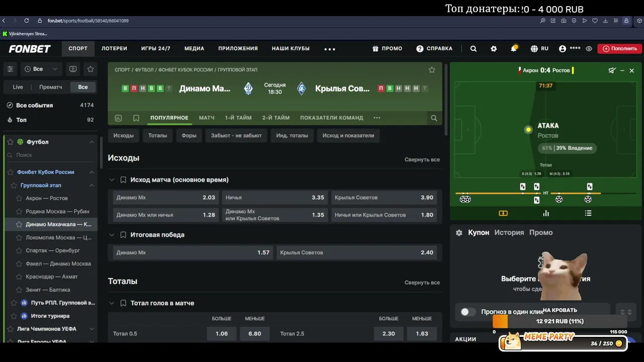This screenshot has width=644, height=362.
Task: Open the RU language selector
Action: coord(539,49)
